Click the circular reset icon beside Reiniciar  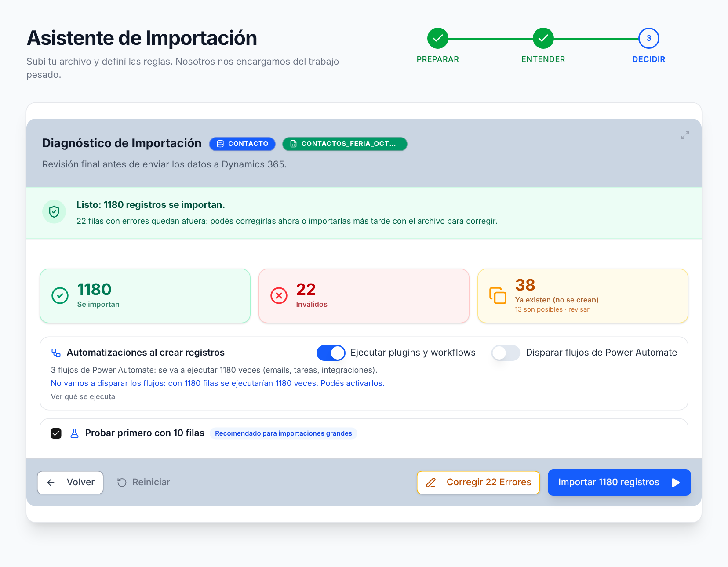point(122,483)
